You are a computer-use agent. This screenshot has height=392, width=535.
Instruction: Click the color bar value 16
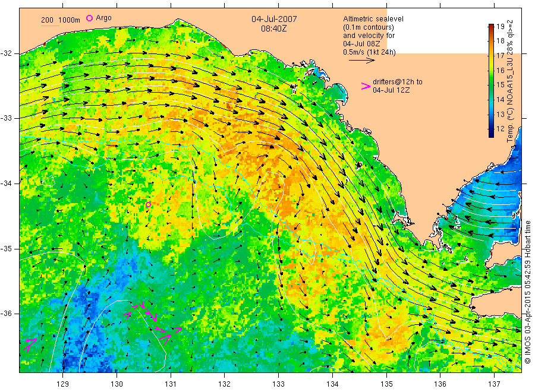tap(500, 70)
